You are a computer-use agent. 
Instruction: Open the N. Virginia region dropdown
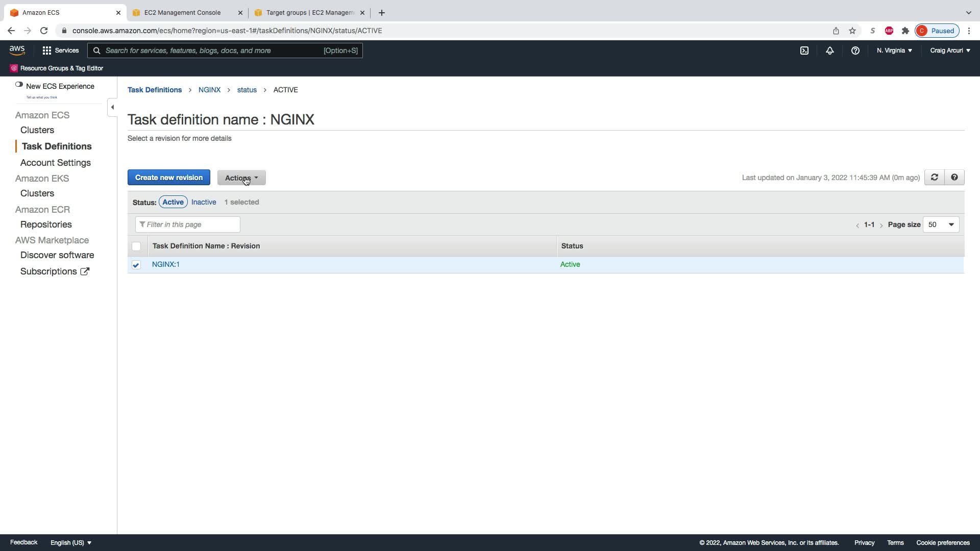coord(894,51)
